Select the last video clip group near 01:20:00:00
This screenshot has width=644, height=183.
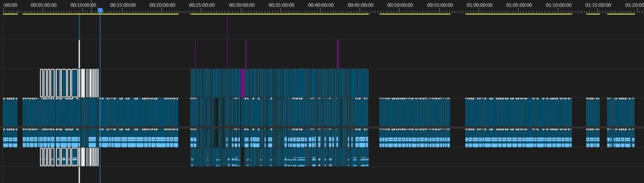click(621, 112)
